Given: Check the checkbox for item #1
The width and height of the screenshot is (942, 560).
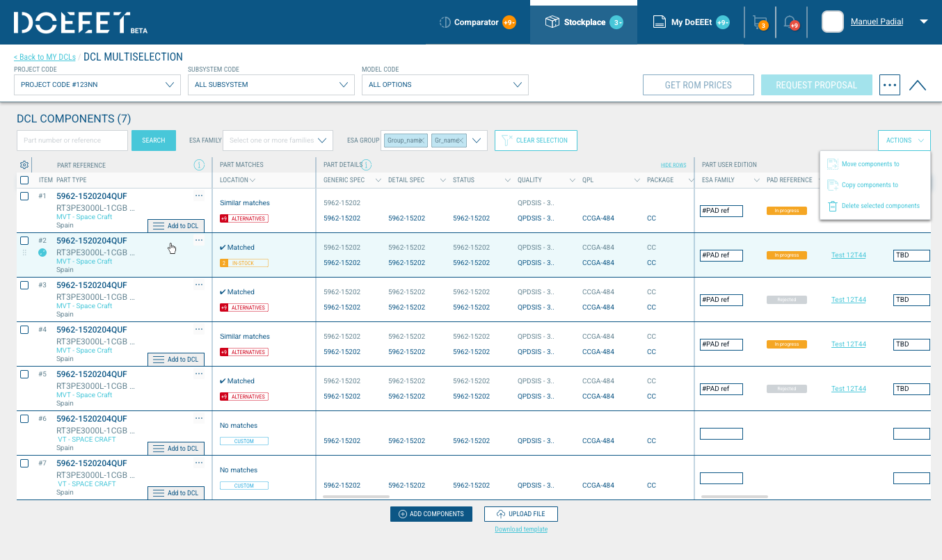Looking at the screenshot, I should pos(24,196).
